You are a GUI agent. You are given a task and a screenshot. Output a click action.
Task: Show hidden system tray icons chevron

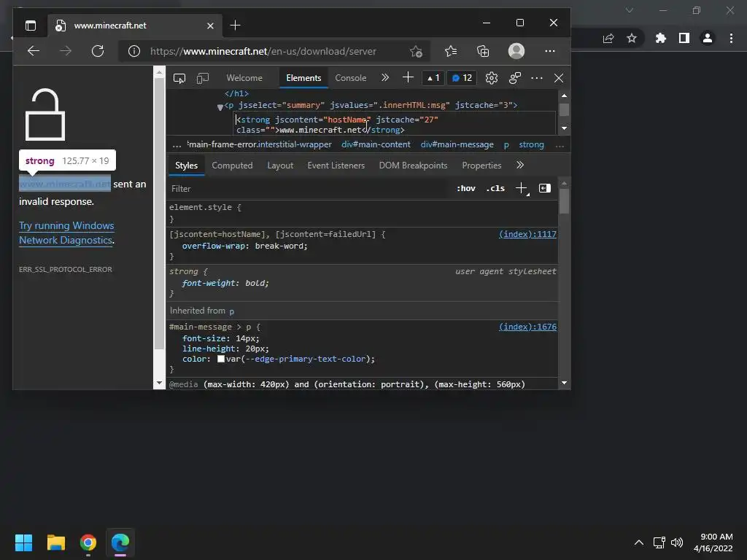pos(639,542)
